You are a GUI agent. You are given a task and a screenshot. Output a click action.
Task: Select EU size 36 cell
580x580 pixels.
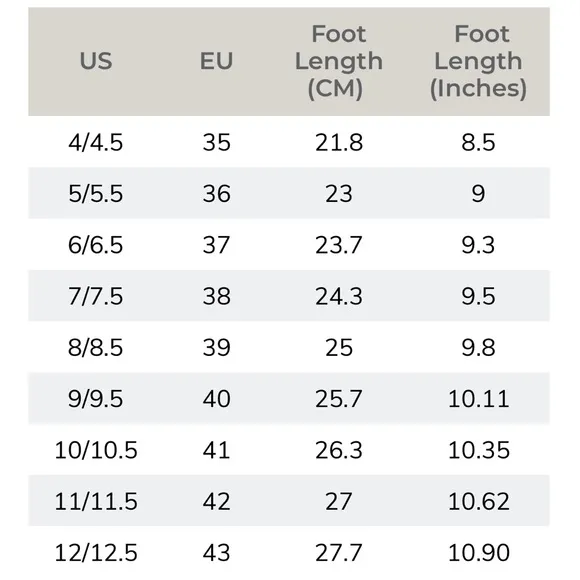(x=216, y=193)
